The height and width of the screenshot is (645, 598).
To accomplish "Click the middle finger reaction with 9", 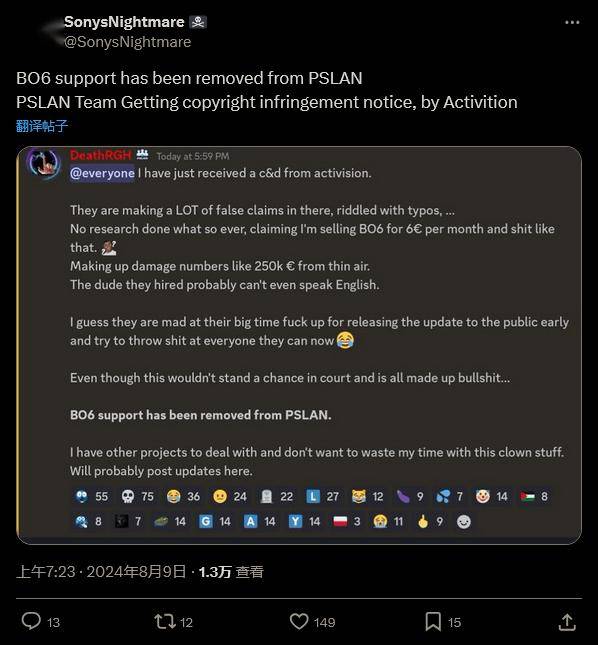I will point(430,522).
